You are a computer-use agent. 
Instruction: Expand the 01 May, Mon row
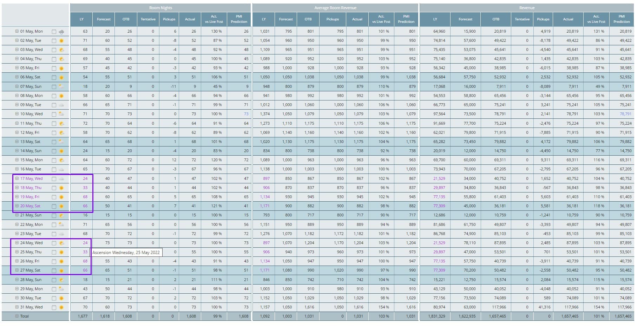point(17,31)
